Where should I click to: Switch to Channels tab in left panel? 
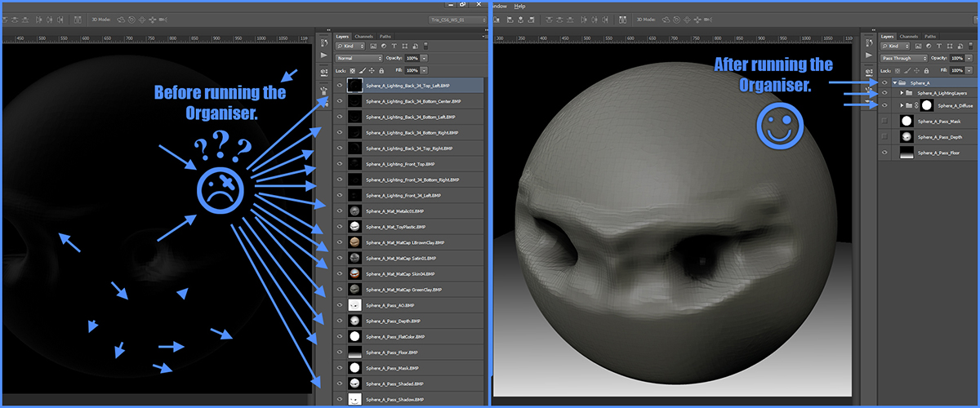tap(363, 37)
